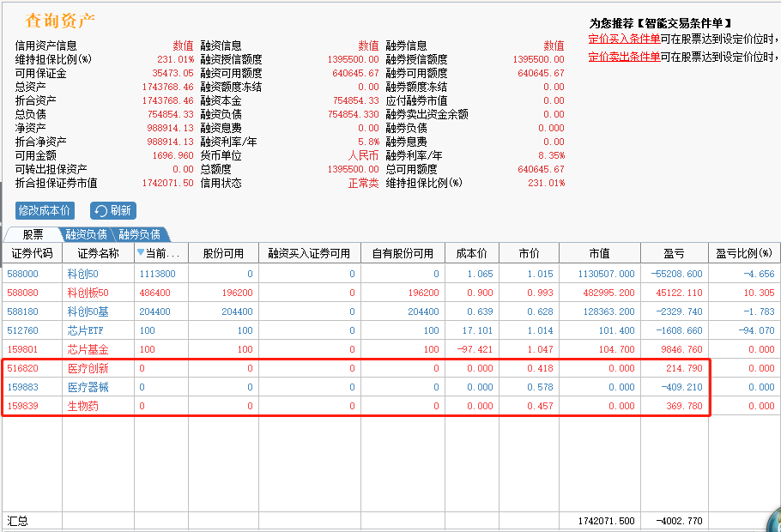Image resolution: width=781 pixels, height=532 pixels.
Task: Click the 查询资产 page title
Action: coord(60,21)
